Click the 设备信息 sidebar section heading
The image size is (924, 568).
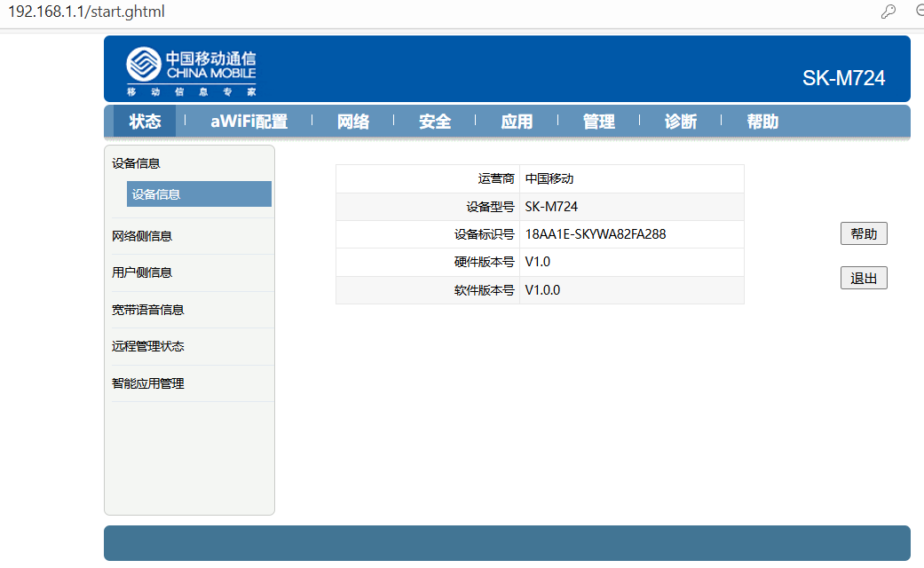[136, 163]
